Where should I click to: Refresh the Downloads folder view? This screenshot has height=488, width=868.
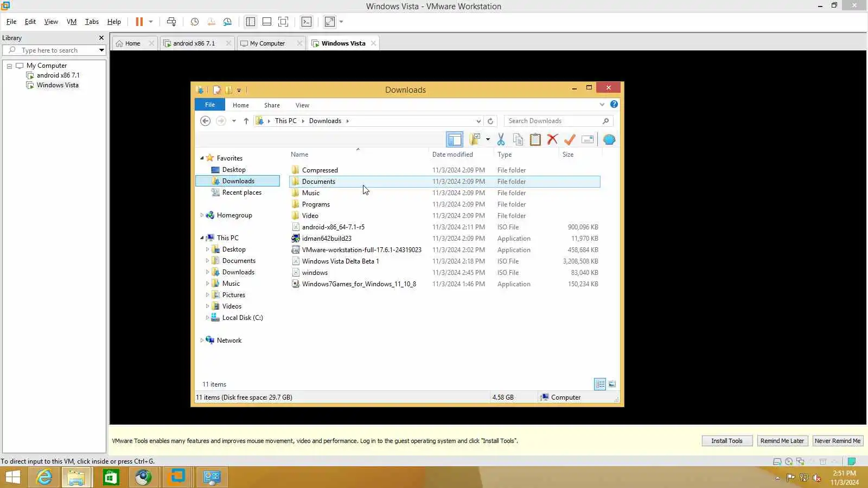pos(490,121)
